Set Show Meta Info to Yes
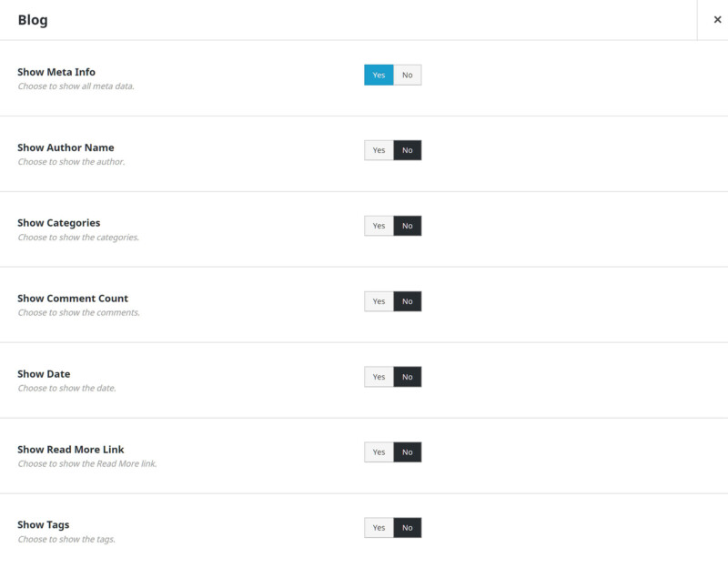Screen dimensions: 728x568 [379, 75]
